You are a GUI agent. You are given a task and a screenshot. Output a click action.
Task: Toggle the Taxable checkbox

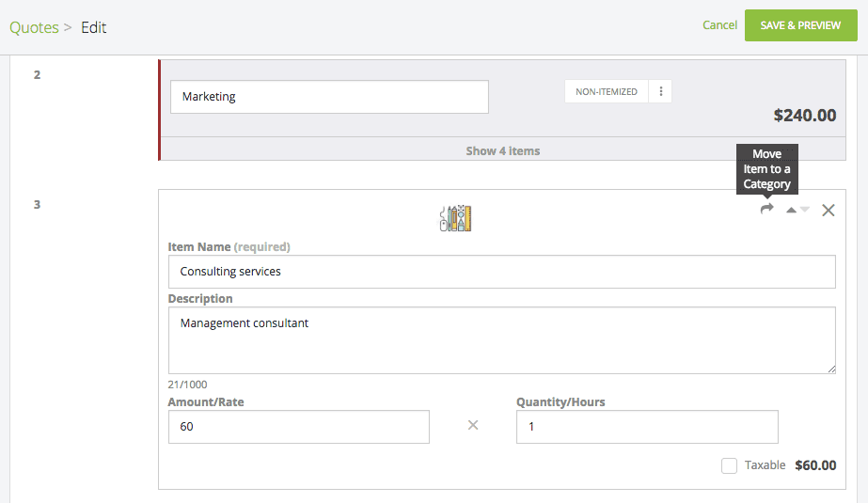pos(729,465)
